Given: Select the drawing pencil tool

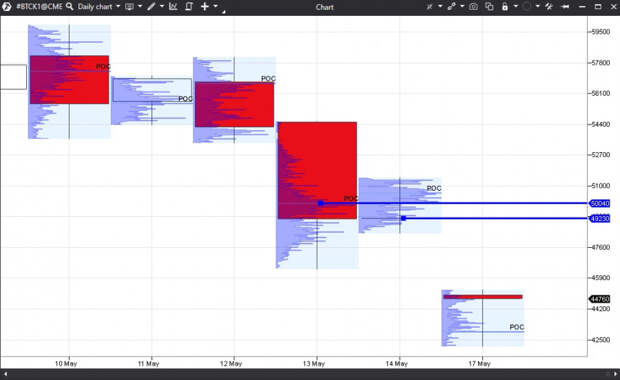Looking at the screenshot, I should tap(151, 6).
